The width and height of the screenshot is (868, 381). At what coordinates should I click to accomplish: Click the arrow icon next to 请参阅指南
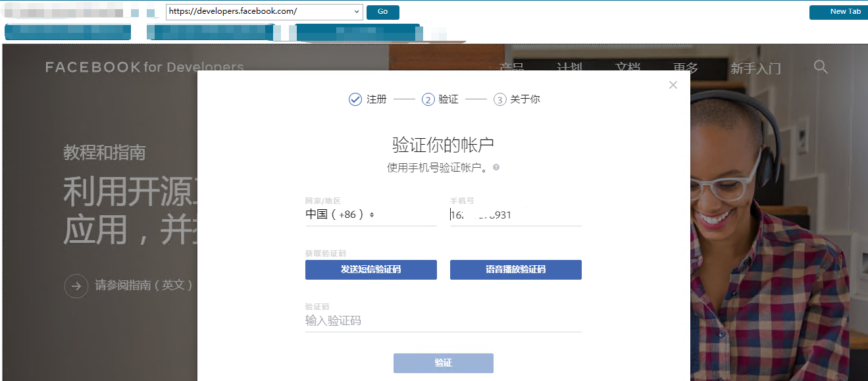[76, 286]
